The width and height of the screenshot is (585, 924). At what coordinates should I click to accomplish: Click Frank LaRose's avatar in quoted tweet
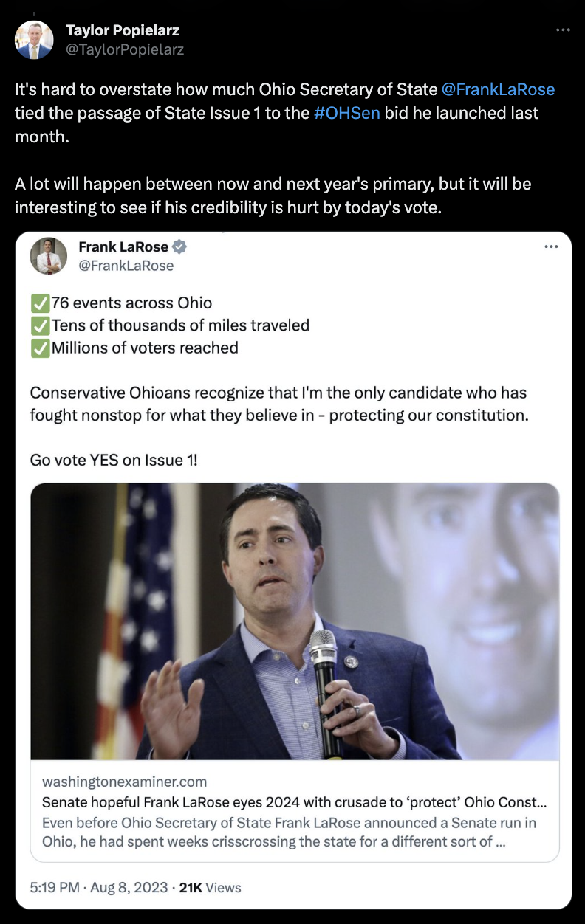pyautogui.click(x=49, y=256)
